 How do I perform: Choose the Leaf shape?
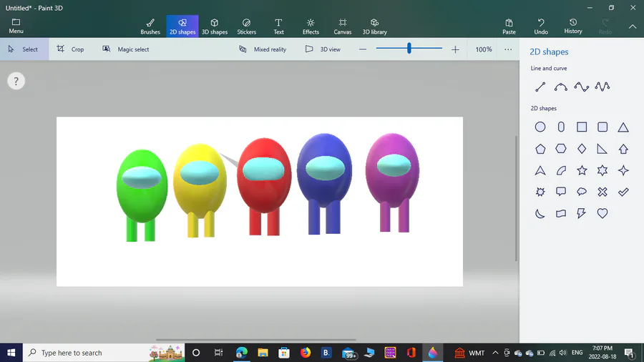(561, 170)
